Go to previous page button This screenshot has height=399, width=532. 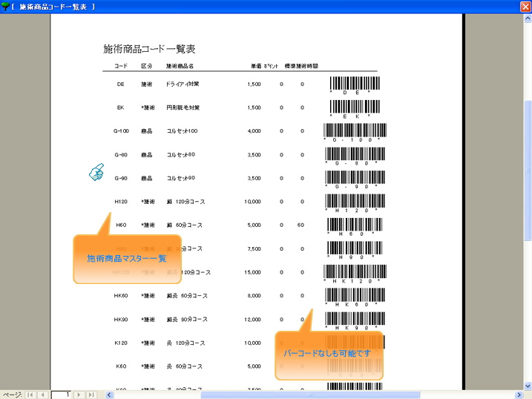point(42,395)
